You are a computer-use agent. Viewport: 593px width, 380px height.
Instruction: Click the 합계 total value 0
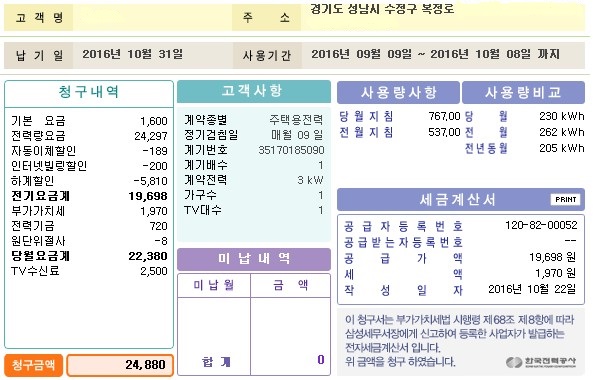[321, 360]
